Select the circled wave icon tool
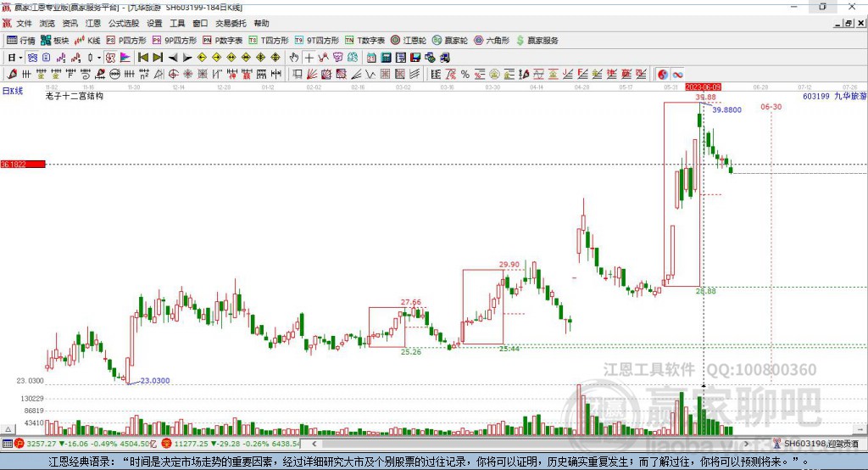Image resolution: width=868 pixels, height=470 pixels. [x=115, y=74]
